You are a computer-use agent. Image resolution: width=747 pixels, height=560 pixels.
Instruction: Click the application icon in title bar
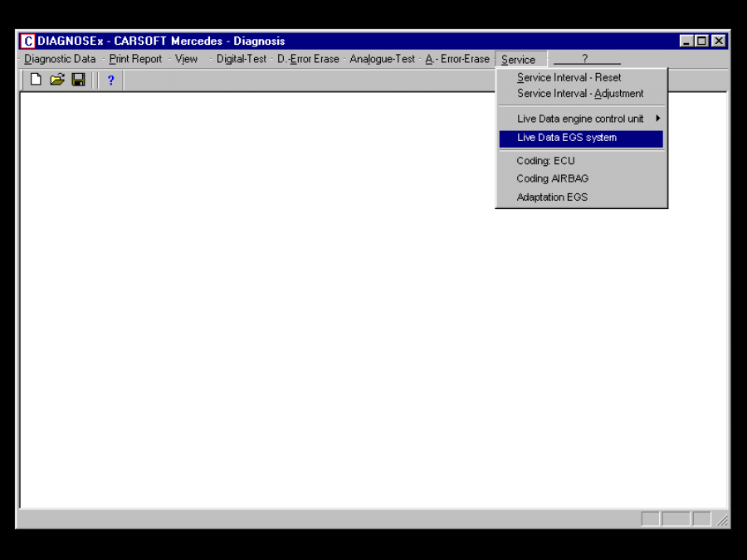point(28,41)
